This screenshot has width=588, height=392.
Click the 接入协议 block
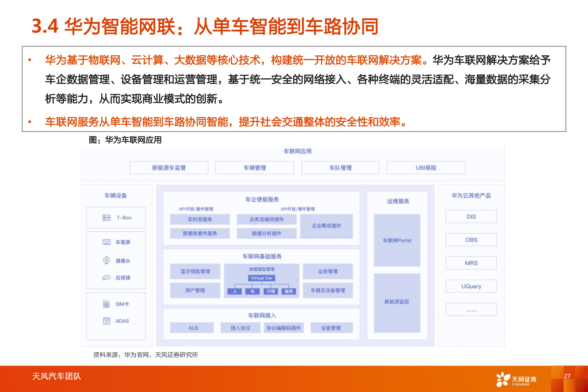[240, 328]
